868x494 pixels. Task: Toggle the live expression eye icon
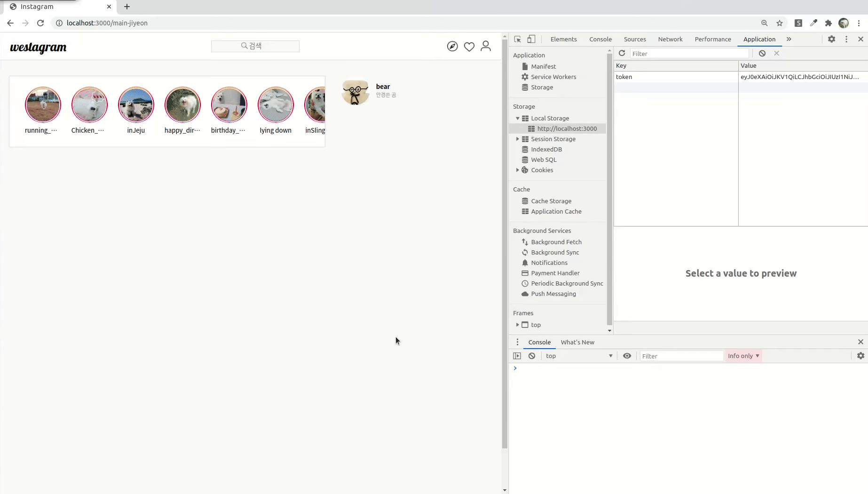[627, 356]
